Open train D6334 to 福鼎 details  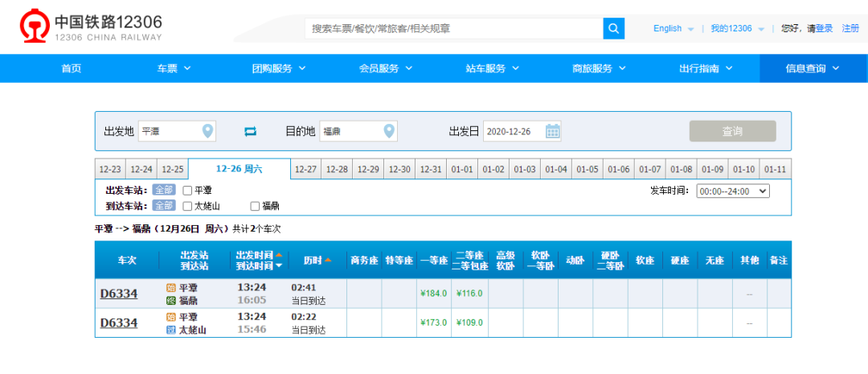[x=118, y=294]
